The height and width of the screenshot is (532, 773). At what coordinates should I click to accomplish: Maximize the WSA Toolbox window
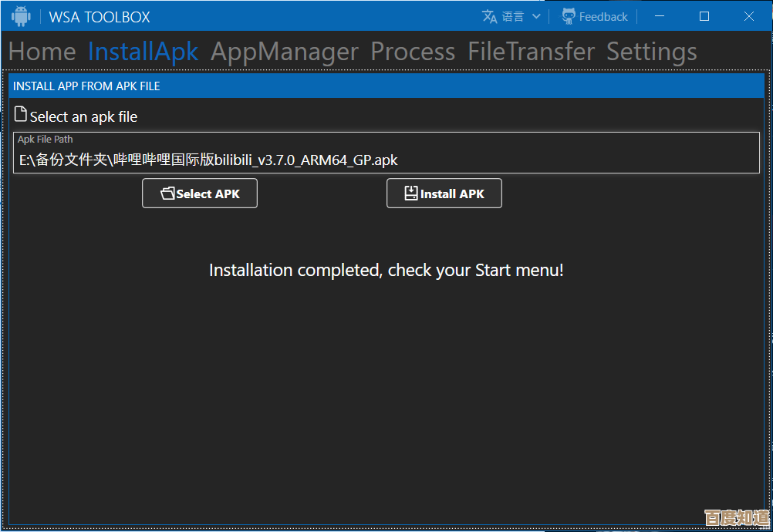pos(704,16)
